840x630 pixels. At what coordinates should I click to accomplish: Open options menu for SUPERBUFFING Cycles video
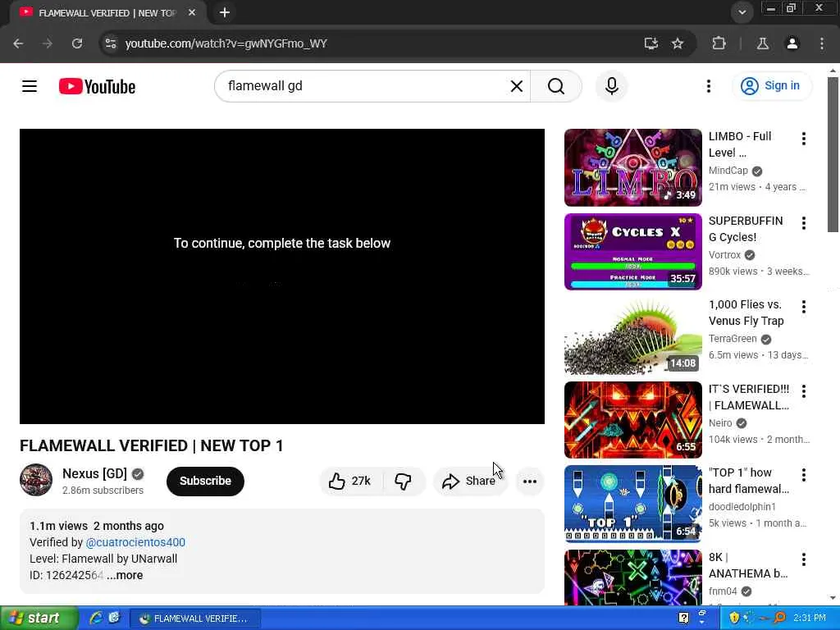pos(804,223)
